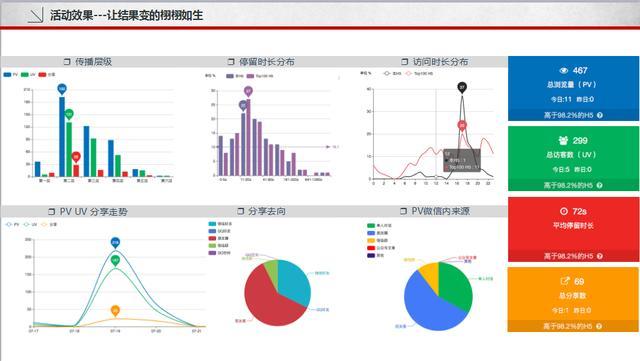Screen dimensions: 640x361
Task: Click the diagonal arrow icon in the slide title
Action: pyautogui.click(x=36, y=15)
